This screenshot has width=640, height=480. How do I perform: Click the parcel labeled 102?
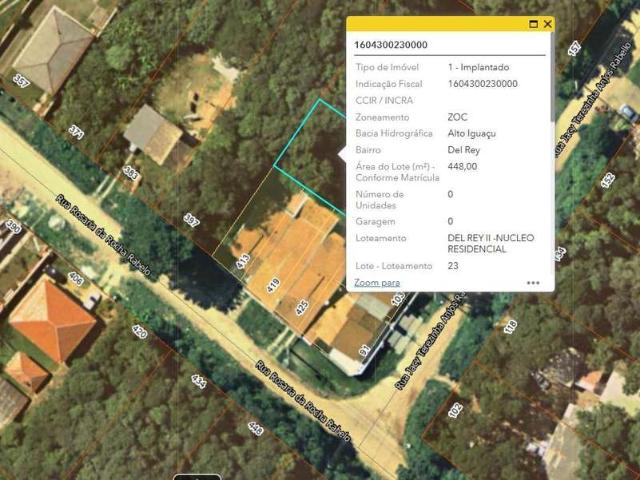(456, 409)
